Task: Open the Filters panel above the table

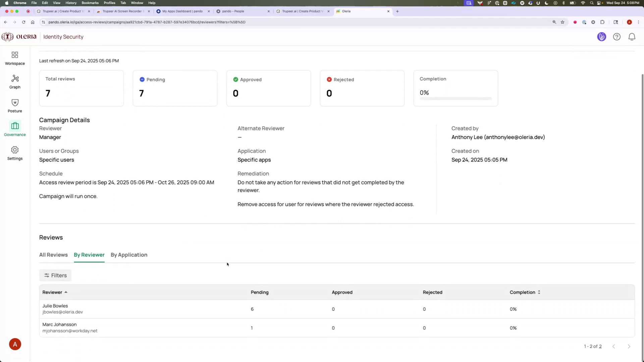Action: coord(55,275)
